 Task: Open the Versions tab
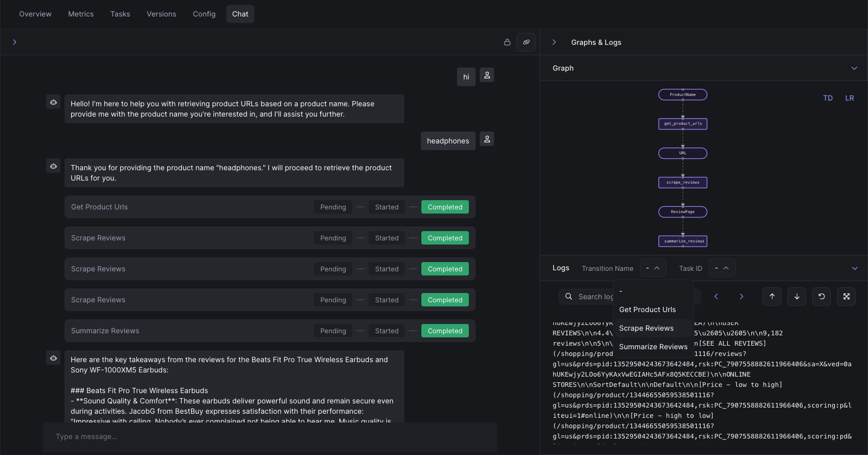(161, 14)
